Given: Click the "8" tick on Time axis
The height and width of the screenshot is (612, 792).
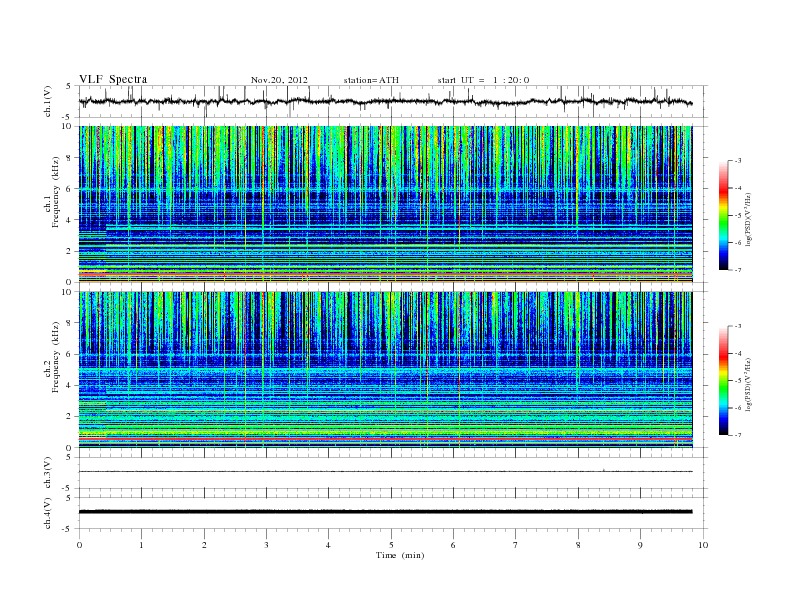Looking at the screenshot, I should pos(578,545).
